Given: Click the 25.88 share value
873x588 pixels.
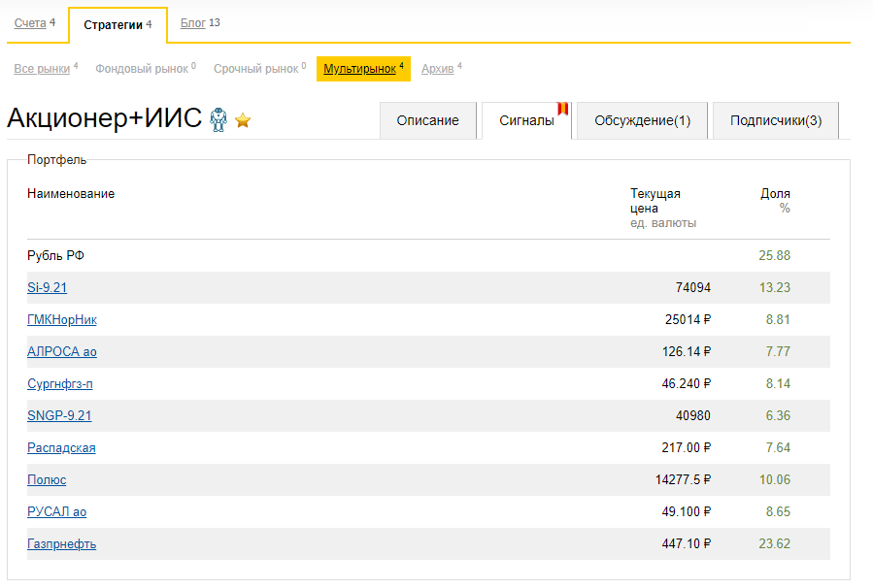Looking at the screenshot, I should [775, 255].
